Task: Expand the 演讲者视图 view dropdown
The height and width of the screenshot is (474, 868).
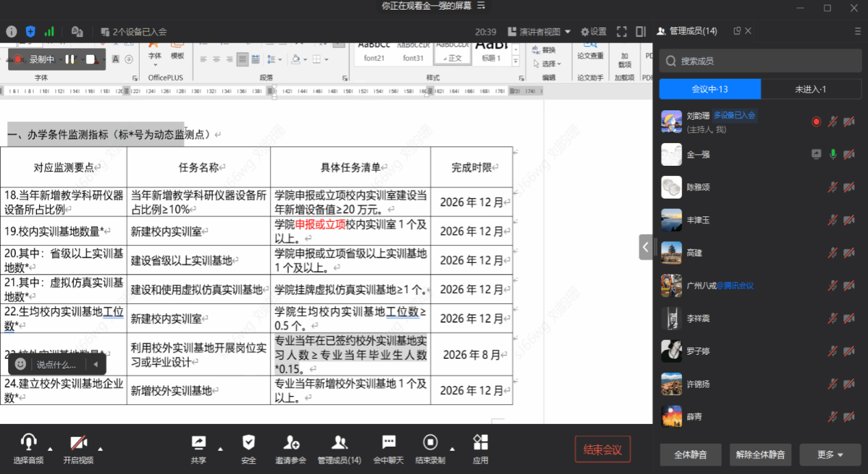Action: (534, 32)
